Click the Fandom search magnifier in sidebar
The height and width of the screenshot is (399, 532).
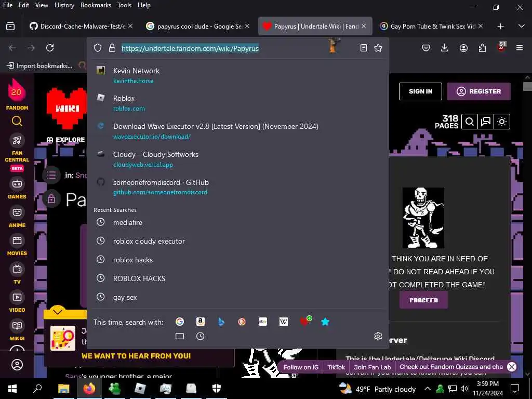click(x=17, y=121)
